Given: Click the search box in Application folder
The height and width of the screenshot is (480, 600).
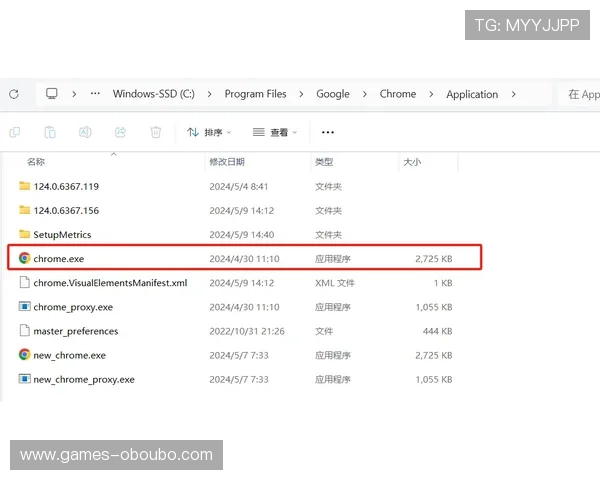Looking at the screenshot, I should point(579,94).
